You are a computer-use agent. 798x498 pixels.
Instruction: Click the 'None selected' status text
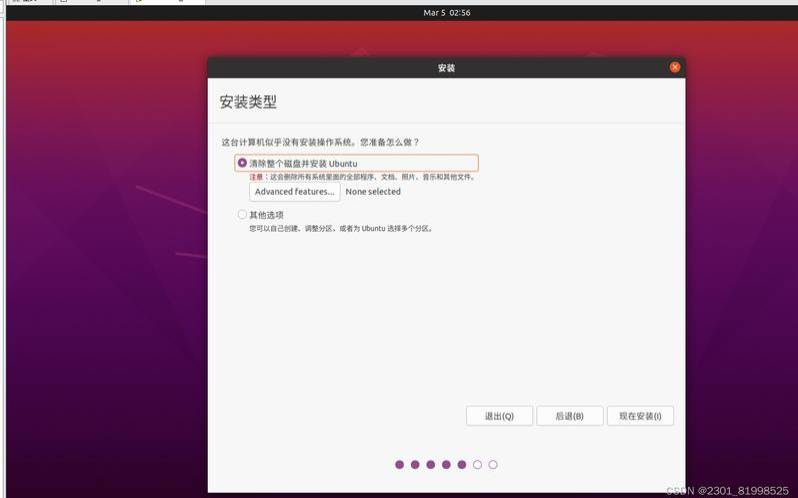click(373, 192)
